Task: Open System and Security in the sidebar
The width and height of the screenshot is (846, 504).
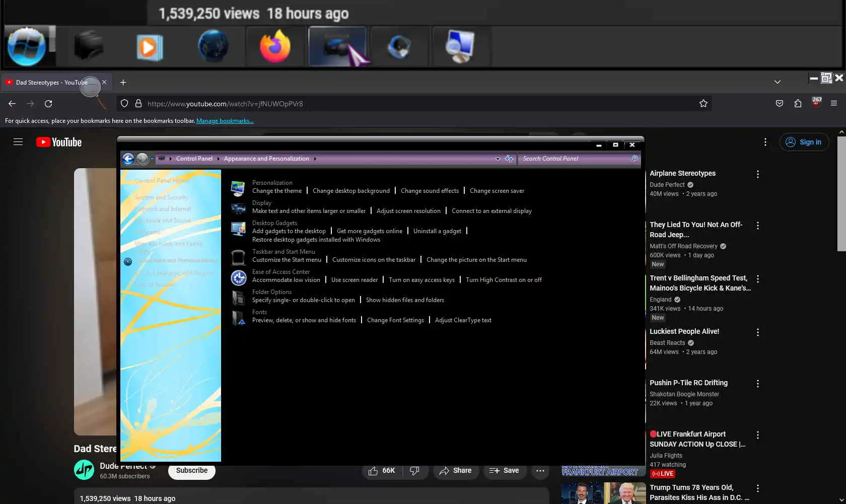Action: 161,197
